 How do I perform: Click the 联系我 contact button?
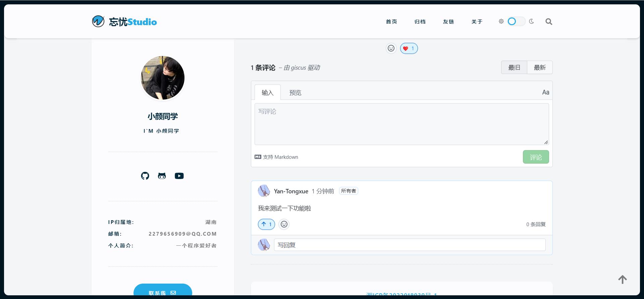[x=163, y=293]
